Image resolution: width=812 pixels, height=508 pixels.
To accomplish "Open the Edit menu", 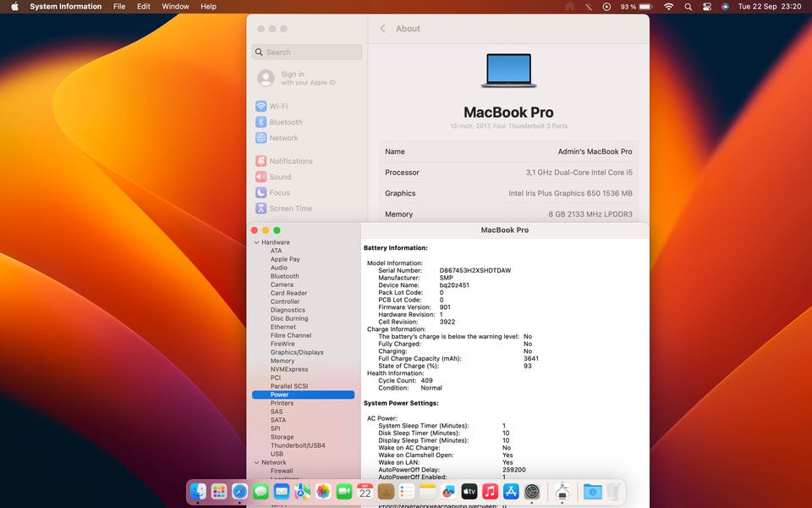I will coord(144,7).
